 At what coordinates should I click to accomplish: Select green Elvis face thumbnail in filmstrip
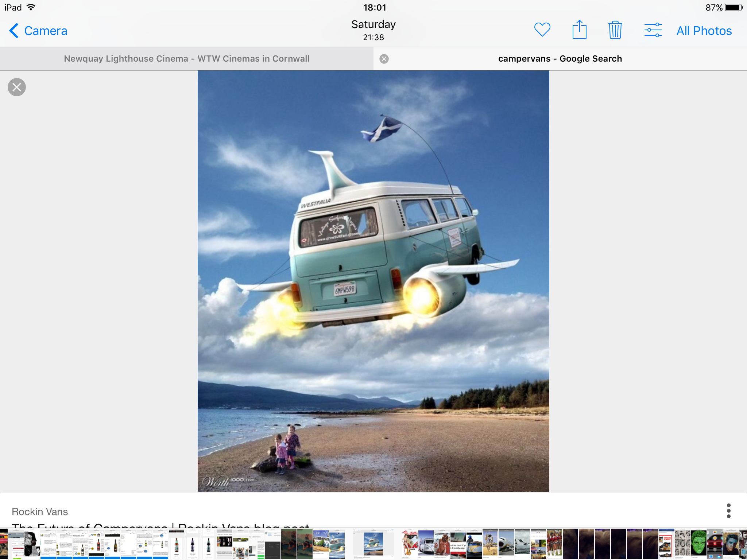click(699, 544)
